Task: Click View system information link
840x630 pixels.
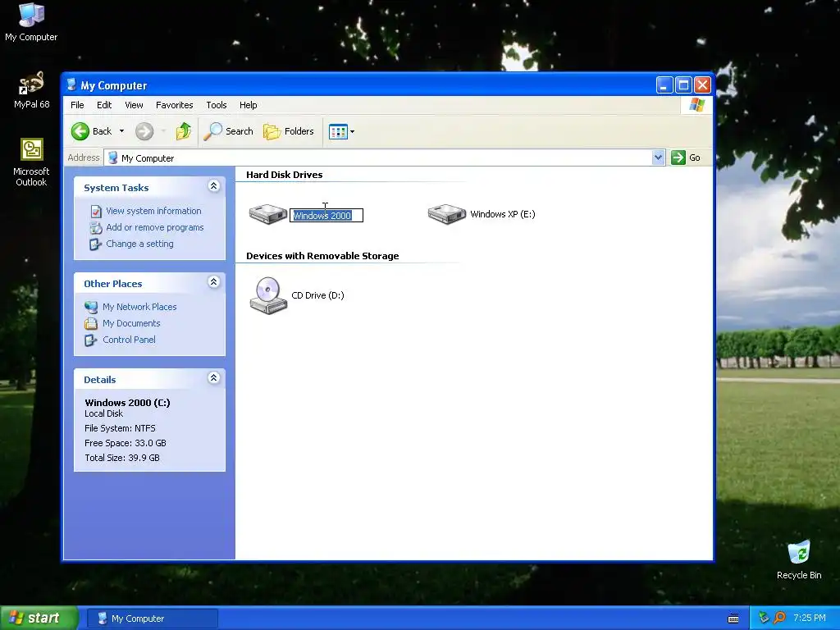Action: pos(153,211)
